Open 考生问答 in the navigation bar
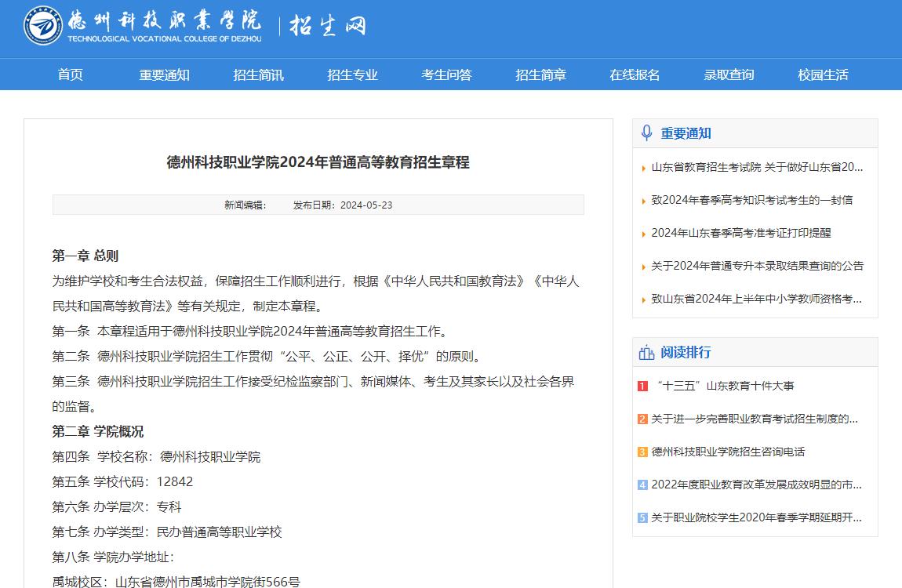Screen dimensions: 902x588 click(446, 74)
